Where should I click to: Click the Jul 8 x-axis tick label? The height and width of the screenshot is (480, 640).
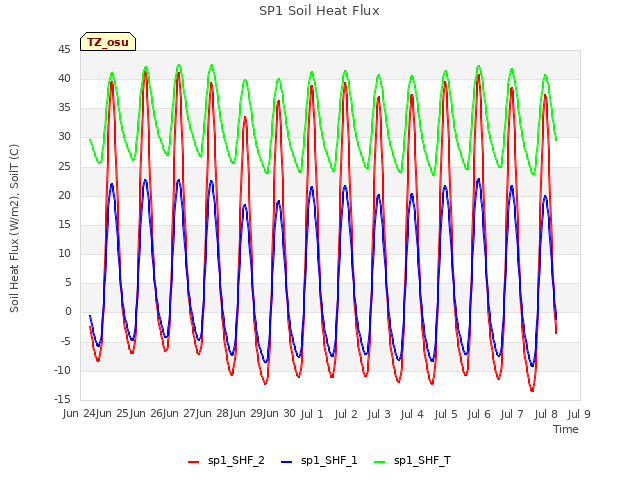[546, 414]
